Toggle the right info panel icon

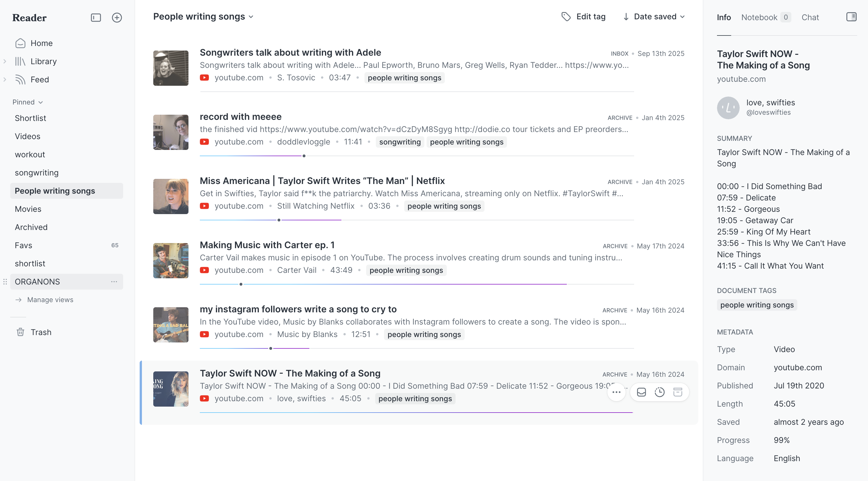point(851,17)
